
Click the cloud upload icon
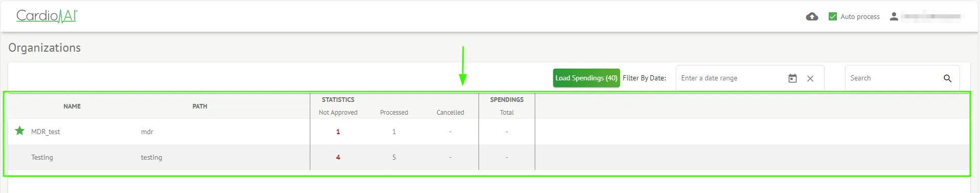(812, 17)
